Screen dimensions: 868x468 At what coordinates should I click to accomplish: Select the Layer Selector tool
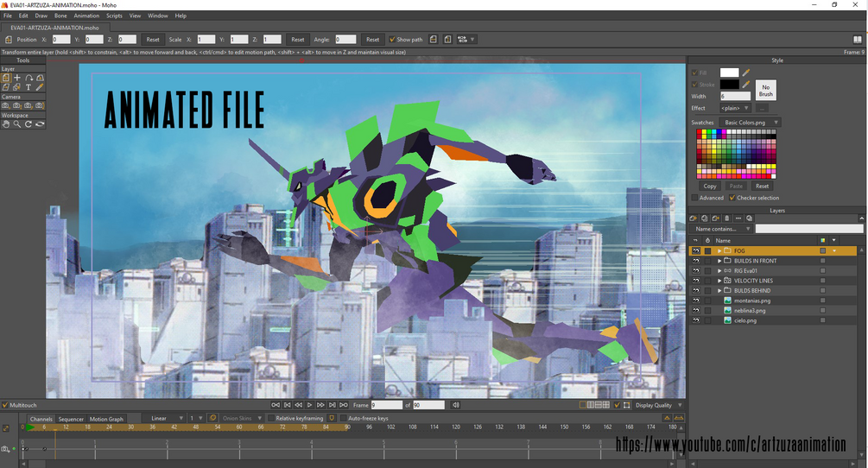17,87
